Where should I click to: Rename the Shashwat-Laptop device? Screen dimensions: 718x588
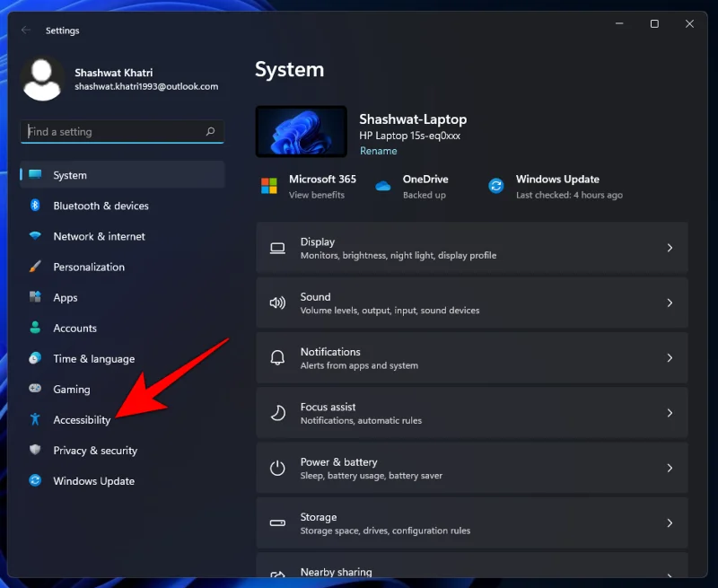378,151
